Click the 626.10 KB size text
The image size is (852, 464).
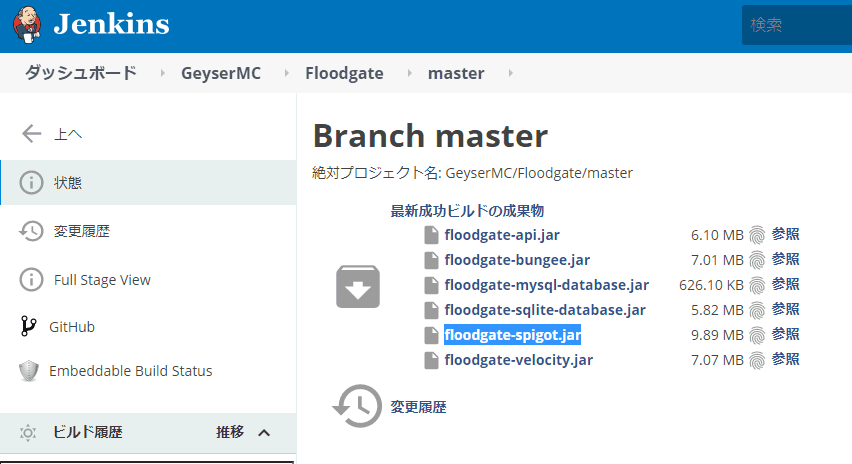(711, 285)
